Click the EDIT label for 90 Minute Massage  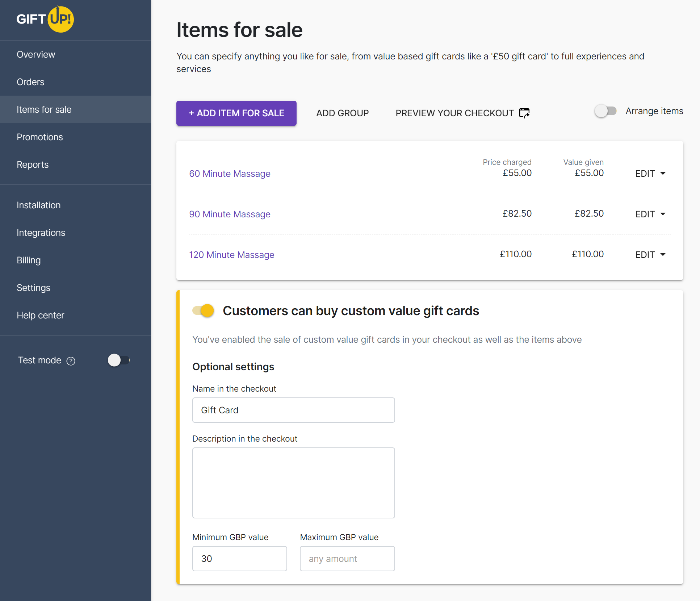645,214
